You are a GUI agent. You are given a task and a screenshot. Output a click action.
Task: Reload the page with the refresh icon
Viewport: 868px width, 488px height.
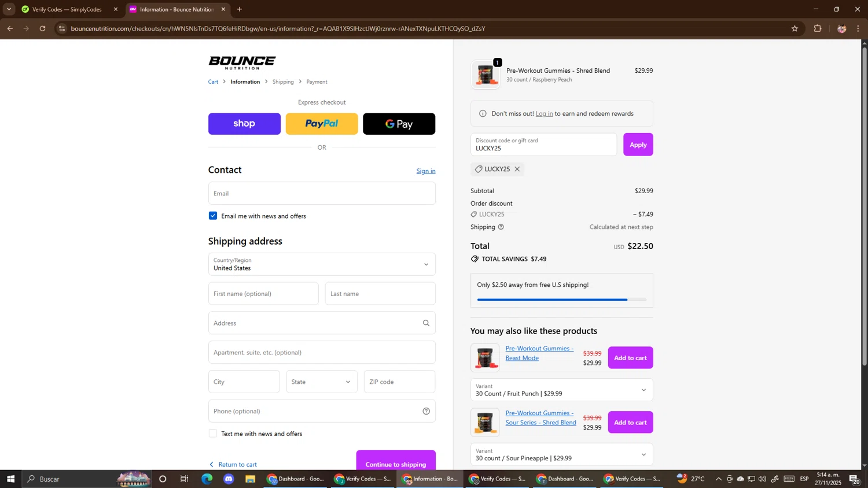tap(42, 28)
